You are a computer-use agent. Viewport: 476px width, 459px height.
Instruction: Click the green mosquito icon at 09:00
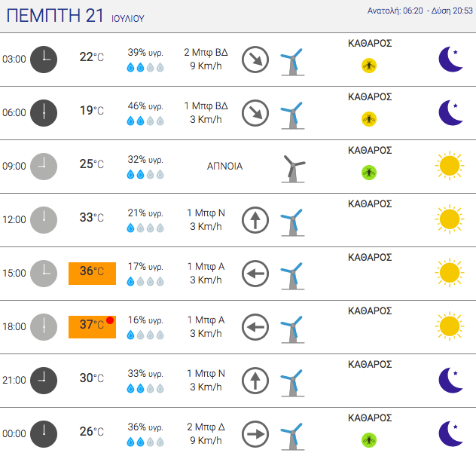click(x=369, y=173)
